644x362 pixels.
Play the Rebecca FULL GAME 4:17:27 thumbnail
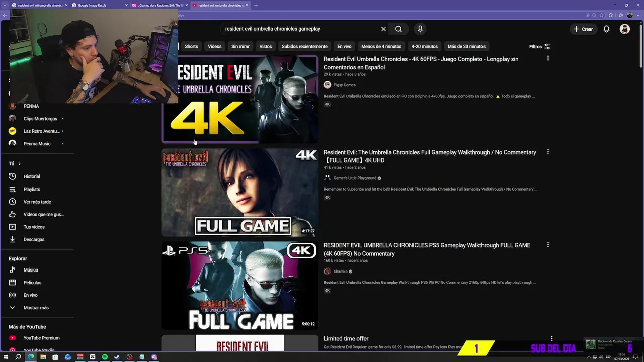click(x=239, y=193)
